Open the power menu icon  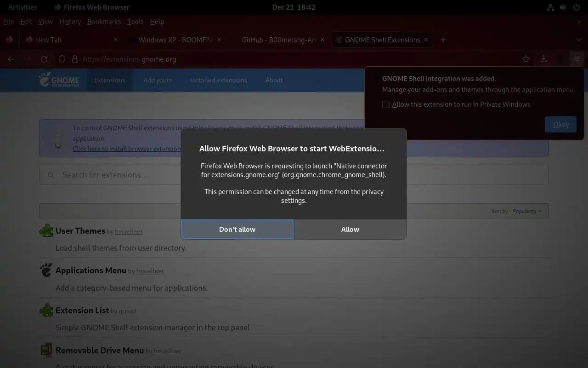[576, 7]
